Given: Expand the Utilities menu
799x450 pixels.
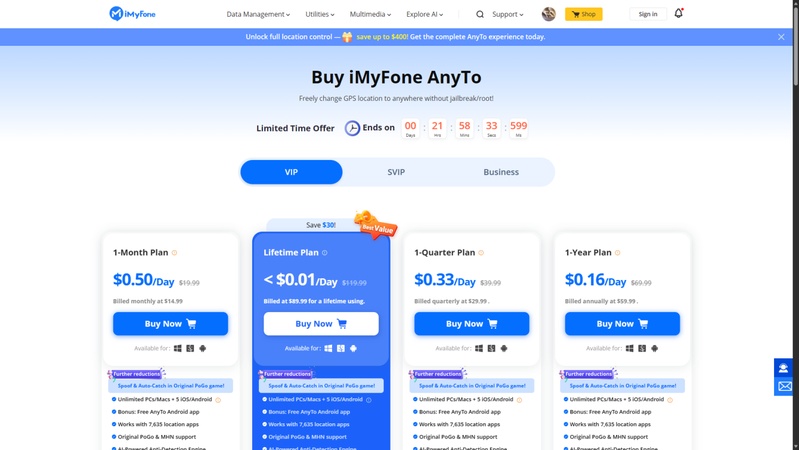Looking at the screenshot, I should (320, 14).
